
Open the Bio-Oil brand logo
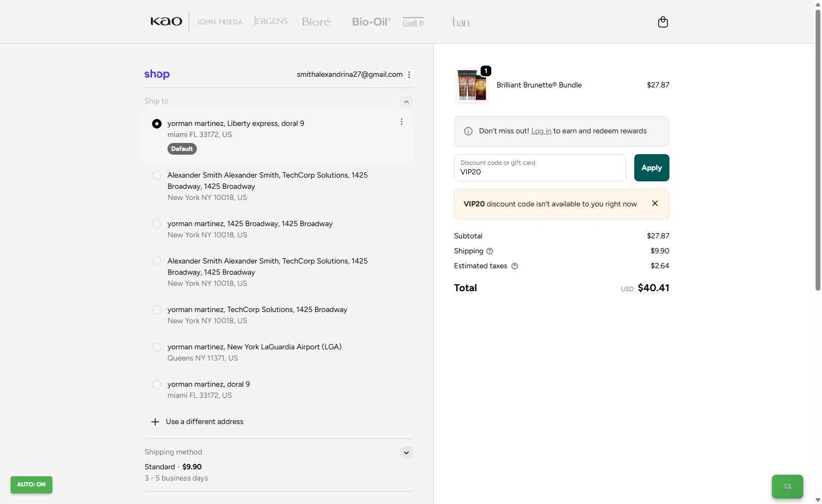point(371,22)
